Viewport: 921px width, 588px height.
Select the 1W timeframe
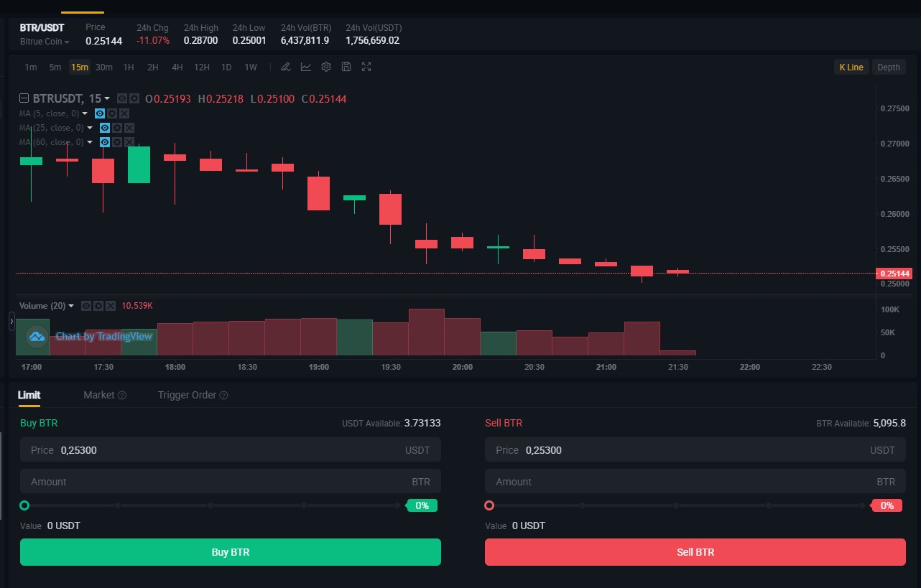(x=251, y=67)
